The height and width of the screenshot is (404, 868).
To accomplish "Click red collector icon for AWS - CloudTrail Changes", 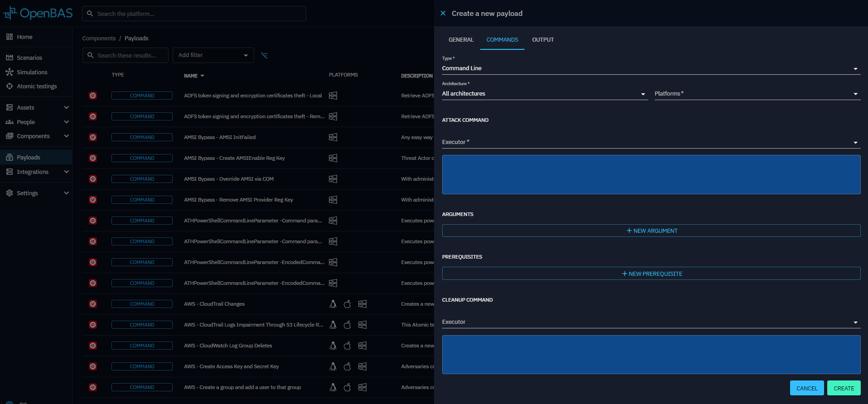I will 93,304.
